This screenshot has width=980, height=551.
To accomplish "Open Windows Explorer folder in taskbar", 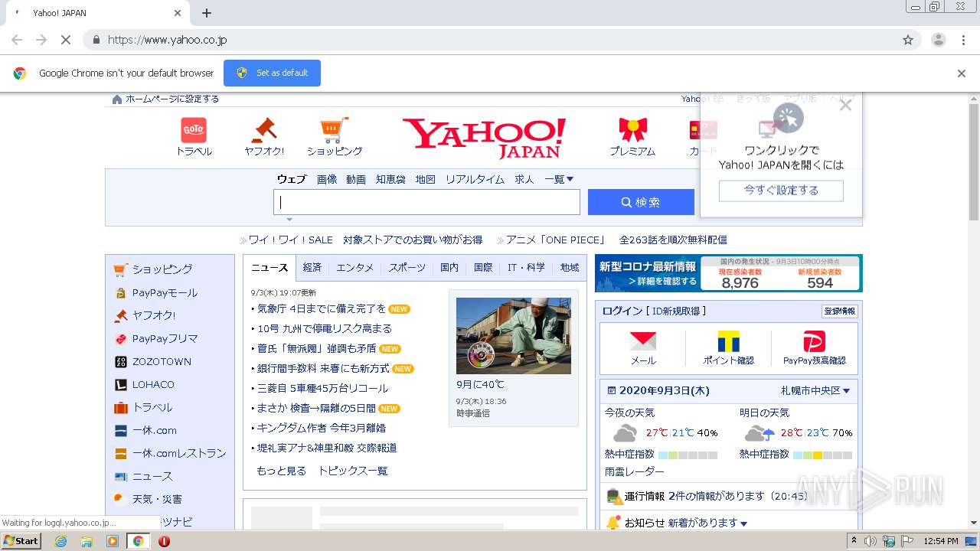I will pos(87,541).
